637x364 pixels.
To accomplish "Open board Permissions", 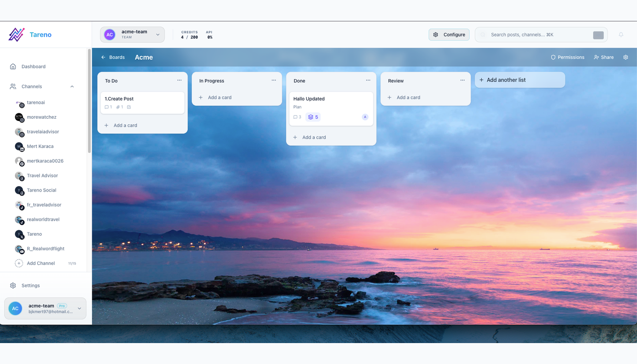I will 567,57.
